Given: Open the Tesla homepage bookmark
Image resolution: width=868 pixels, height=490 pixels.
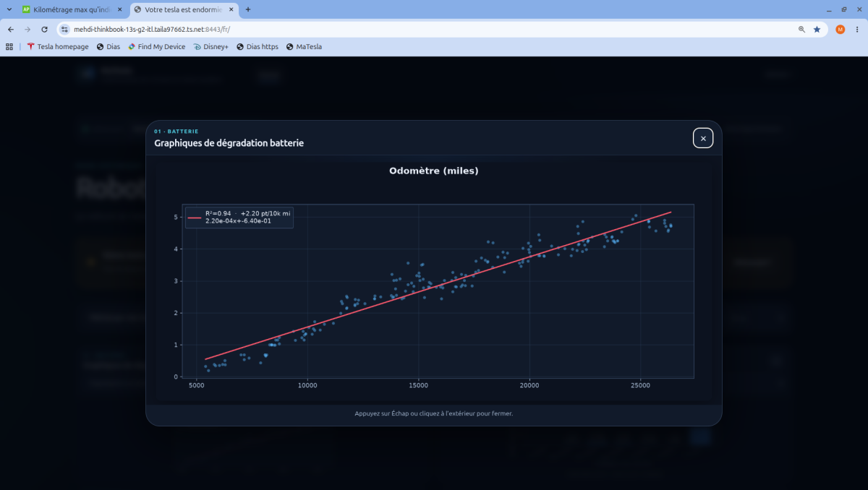Looking at the screenshot, I should point(58,46).
